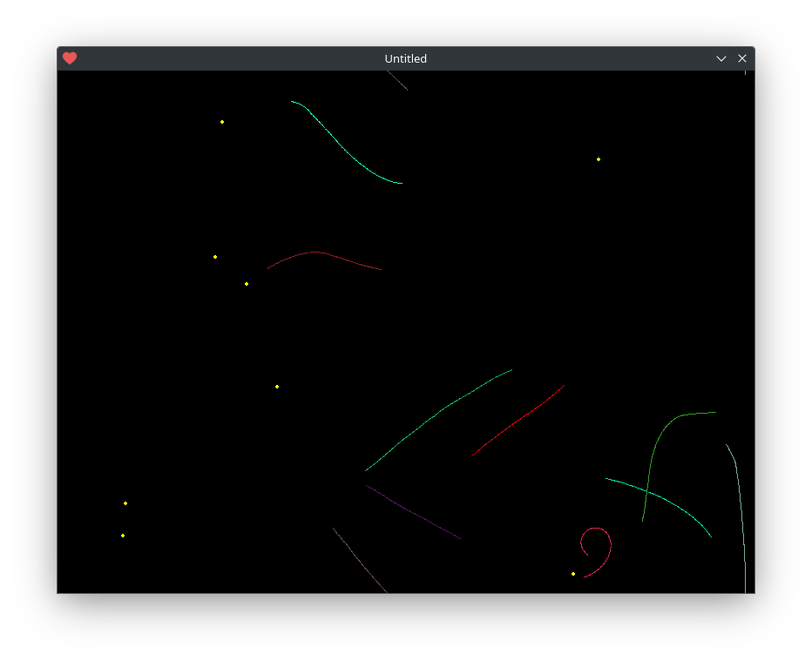This screenshot has width=812, height=661.
Task: Click where the teal arc crosses the green curve
Action: click(x=646, y=490)
